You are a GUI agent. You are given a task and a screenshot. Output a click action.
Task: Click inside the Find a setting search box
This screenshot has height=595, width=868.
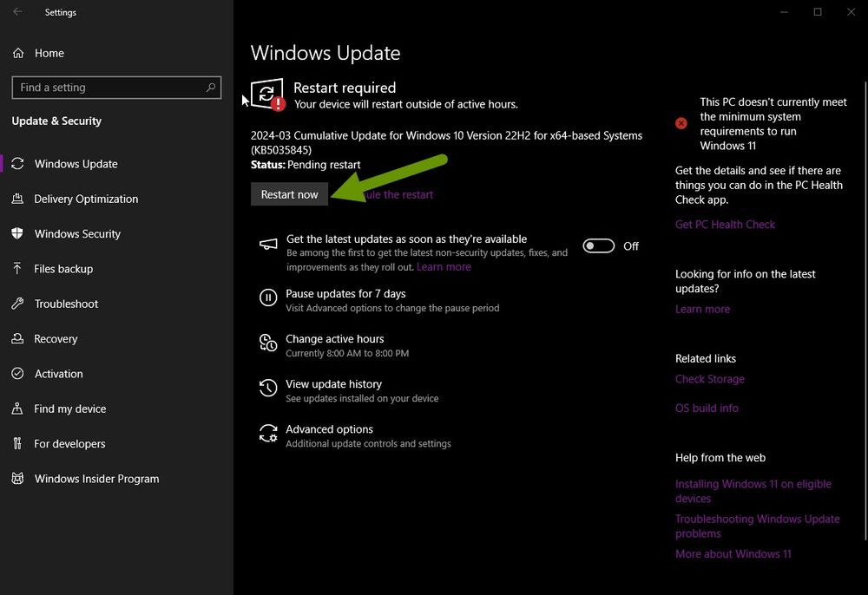pyautogui.click(x=116, y=87)
